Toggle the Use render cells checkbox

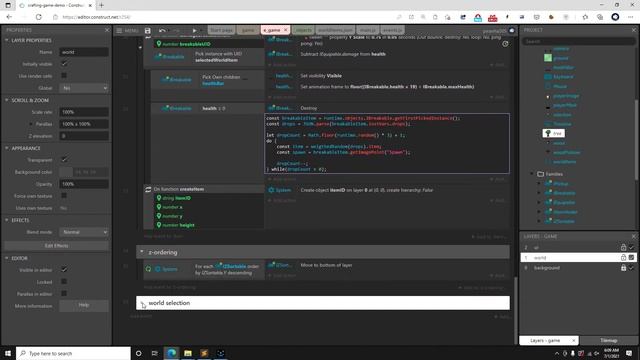(x=64, y=76)
